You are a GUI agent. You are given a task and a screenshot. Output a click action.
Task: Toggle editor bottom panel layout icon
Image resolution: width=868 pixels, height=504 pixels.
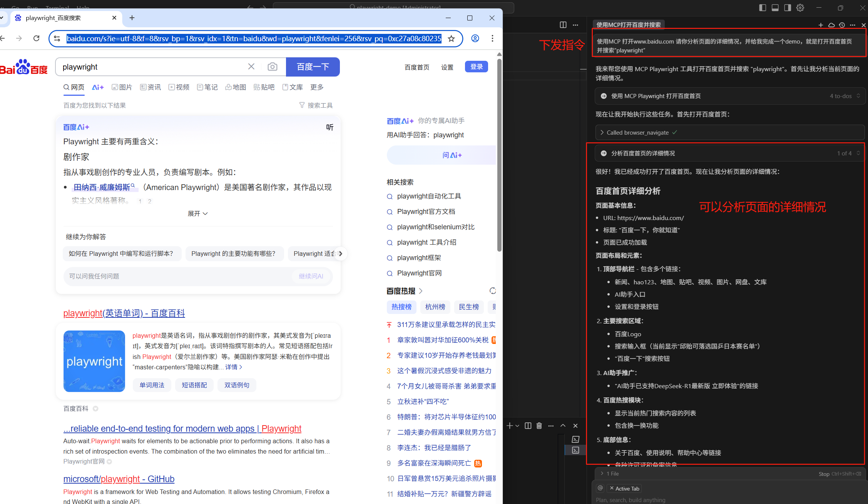pos(775,8)
